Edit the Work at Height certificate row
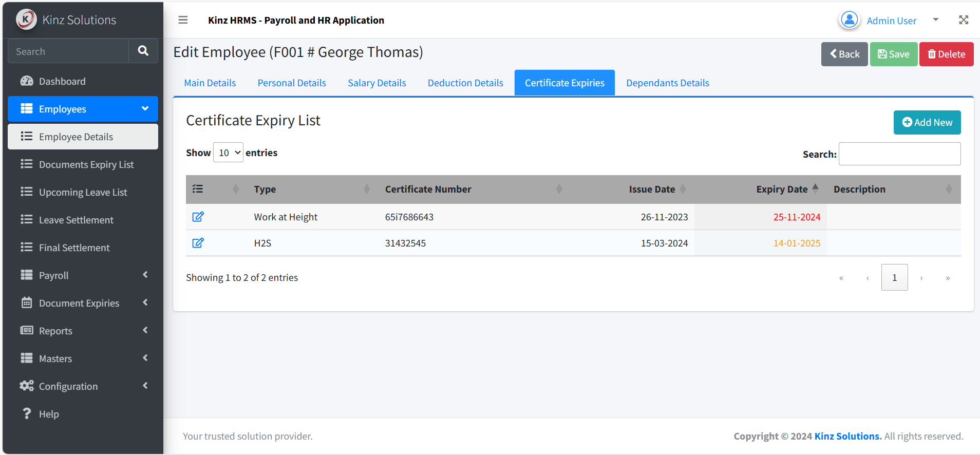 pos(198,217)
